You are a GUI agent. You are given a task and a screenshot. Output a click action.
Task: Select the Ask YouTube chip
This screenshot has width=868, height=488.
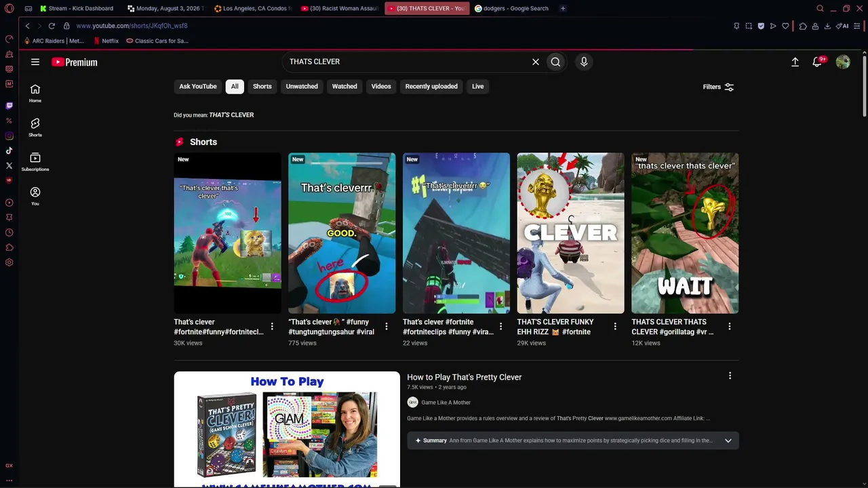pos(198,87)
